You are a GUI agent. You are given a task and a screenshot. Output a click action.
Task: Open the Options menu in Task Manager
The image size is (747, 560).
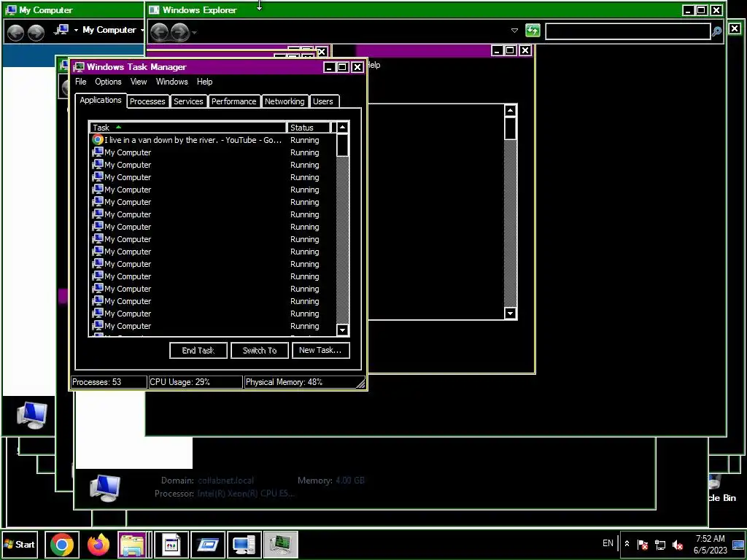[x=108, y=82]
